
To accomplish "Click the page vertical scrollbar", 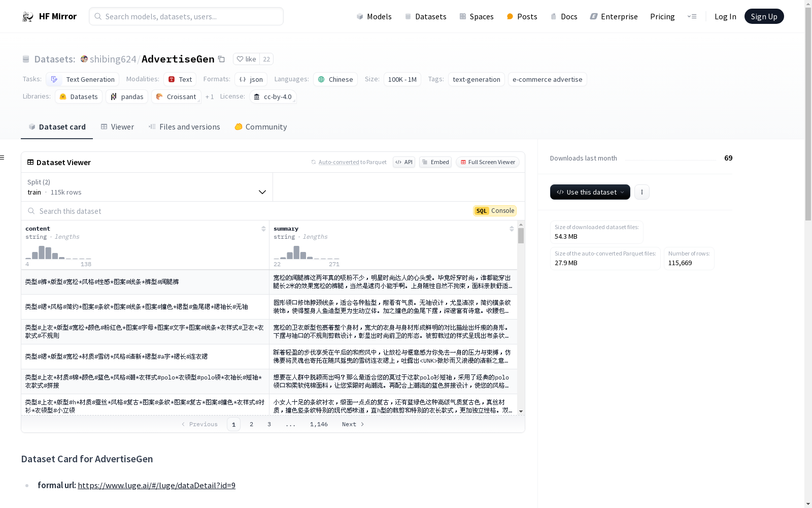I will [x=808, y=114].
